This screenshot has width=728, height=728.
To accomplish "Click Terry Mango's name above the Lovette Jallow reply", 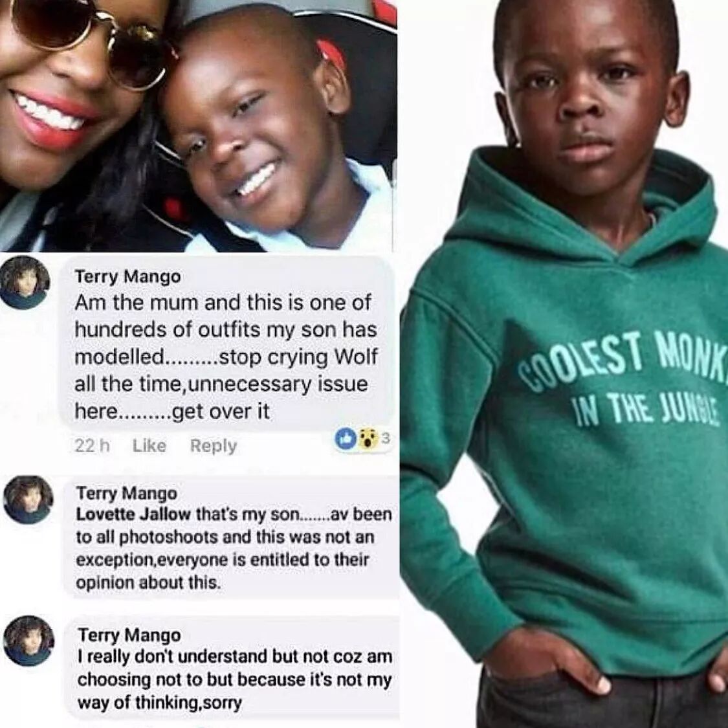I will click(127, 494).
